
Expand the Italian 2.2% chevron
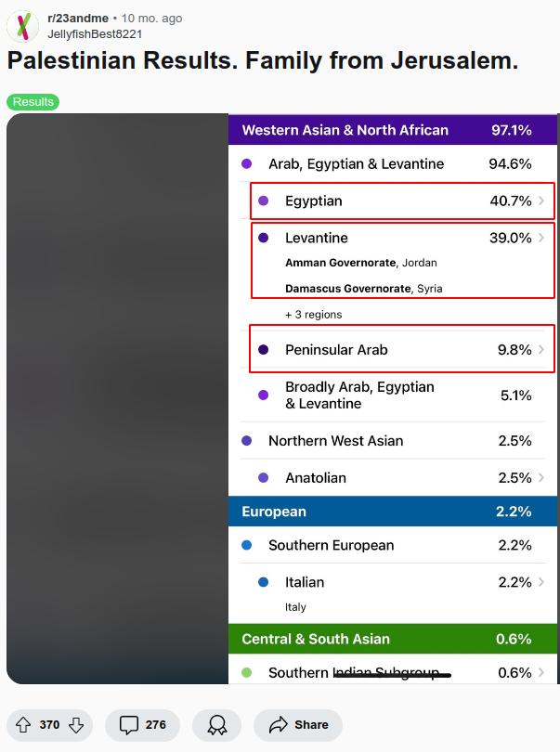pos(541,582)
